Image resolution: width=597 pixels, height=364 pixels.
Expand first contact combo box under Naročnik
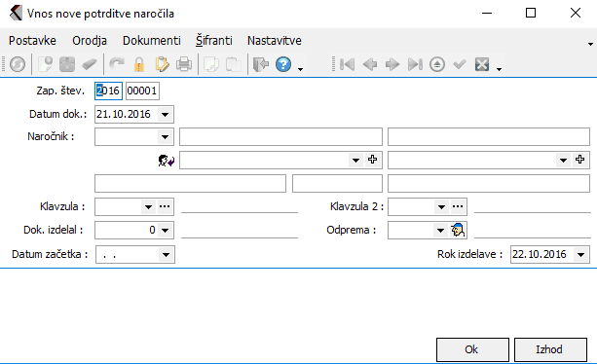pyautogui.click(x=356, y=161)
